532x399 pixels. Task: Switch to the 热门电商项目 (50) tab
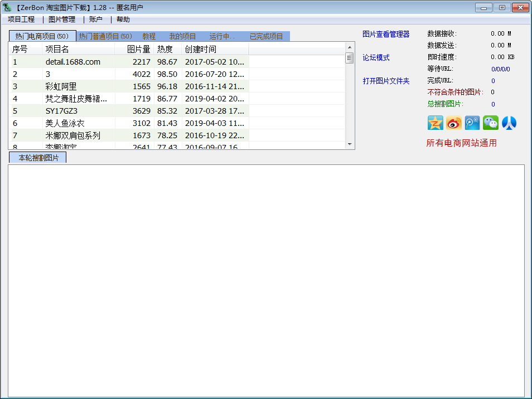42,36
